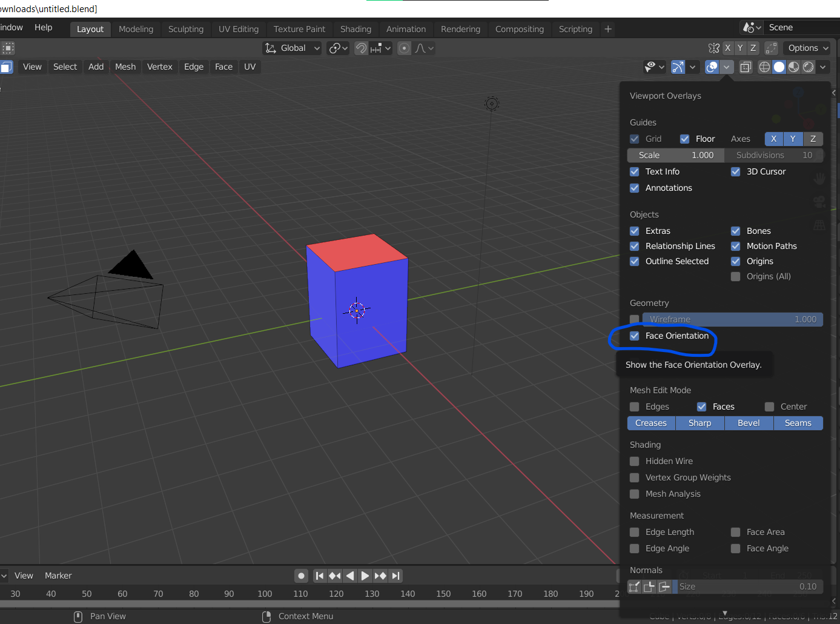Switch to the UV Editing workspace tab
840x624 pixels.
click(239, 29)
